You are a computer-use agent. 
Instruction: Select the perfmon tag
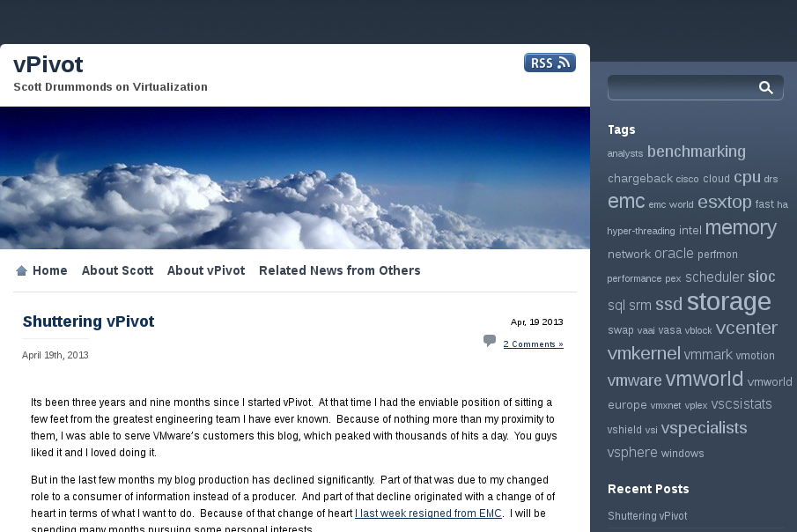click(717, 255)
